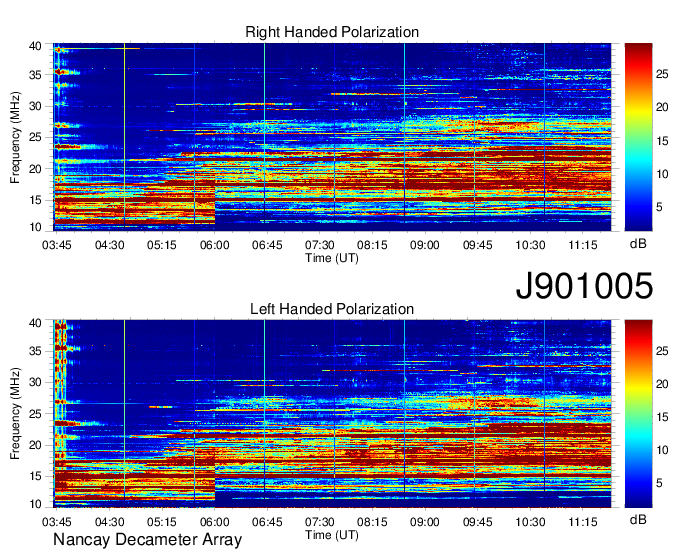The height and width of the screenshot is (552, 680).
Task: Click the 08:15 time tick of Right Handed plot
Action: click(x=372, y=245)
